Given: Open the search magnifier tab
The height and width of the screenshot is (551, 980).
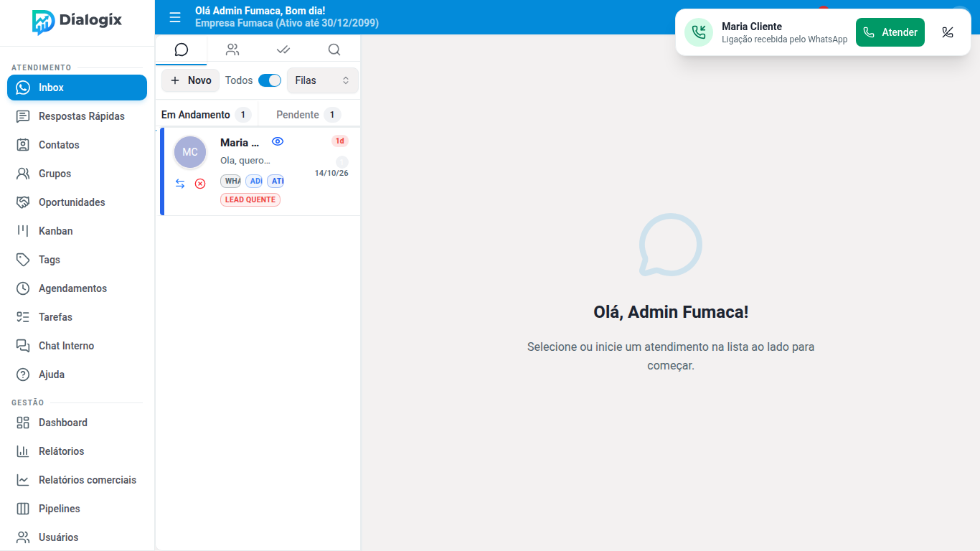Looking at the screenshot, I should click(x=334, y=50).
